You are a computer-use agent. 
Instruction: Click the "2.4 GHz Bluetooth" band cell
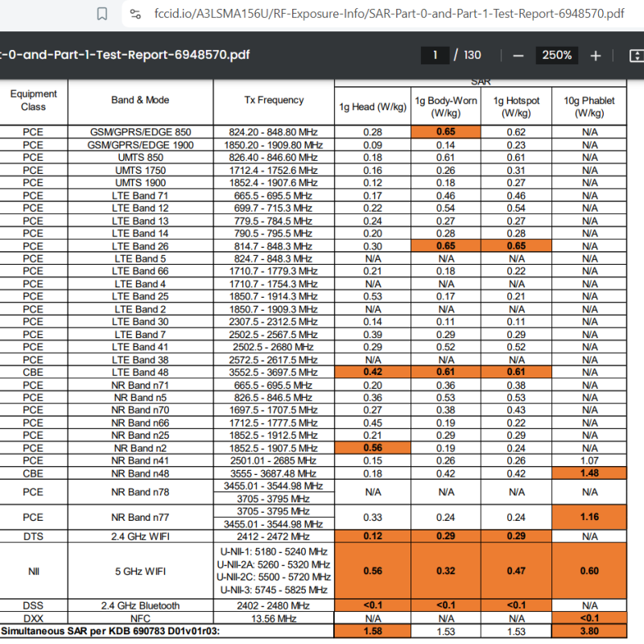[140, 606]
